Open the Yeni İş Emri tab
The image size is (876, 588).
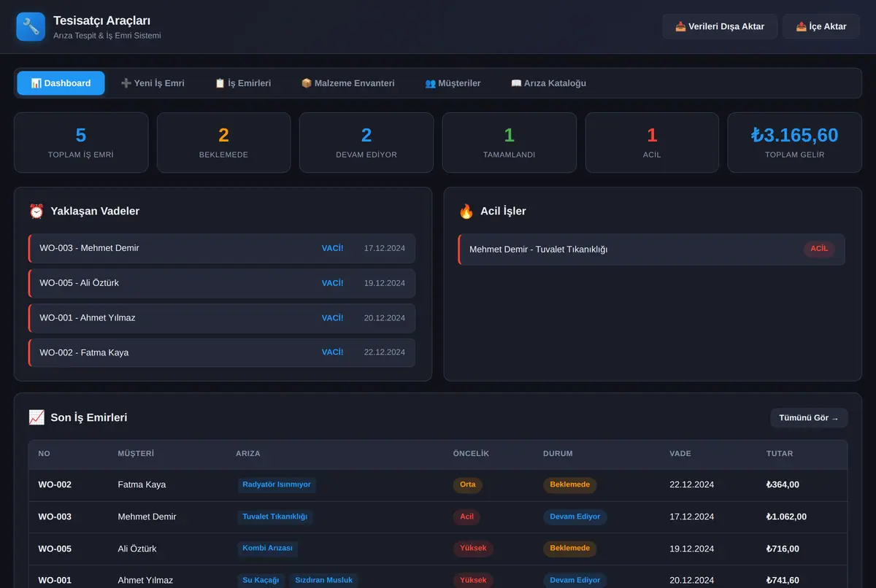coord(153,83)
